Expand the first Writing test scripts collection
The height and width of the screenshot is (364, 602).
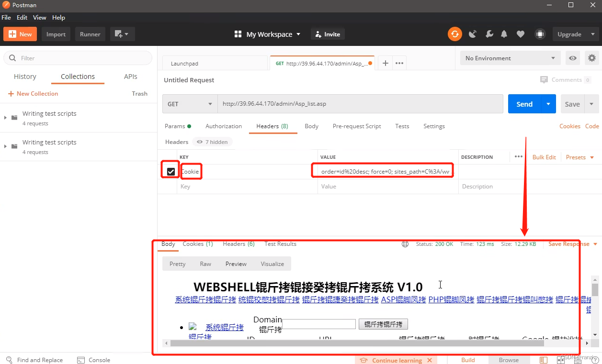pos(5,118)
